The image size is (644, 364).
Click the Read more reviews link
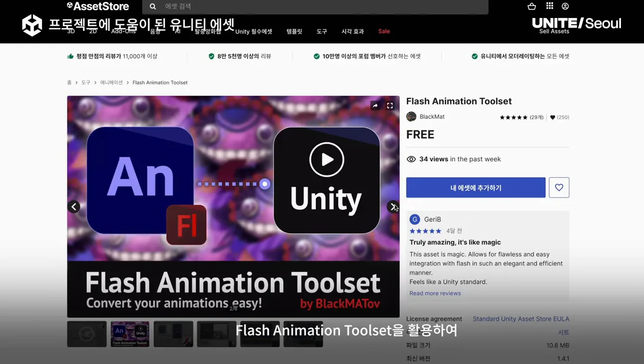(435, 293)
